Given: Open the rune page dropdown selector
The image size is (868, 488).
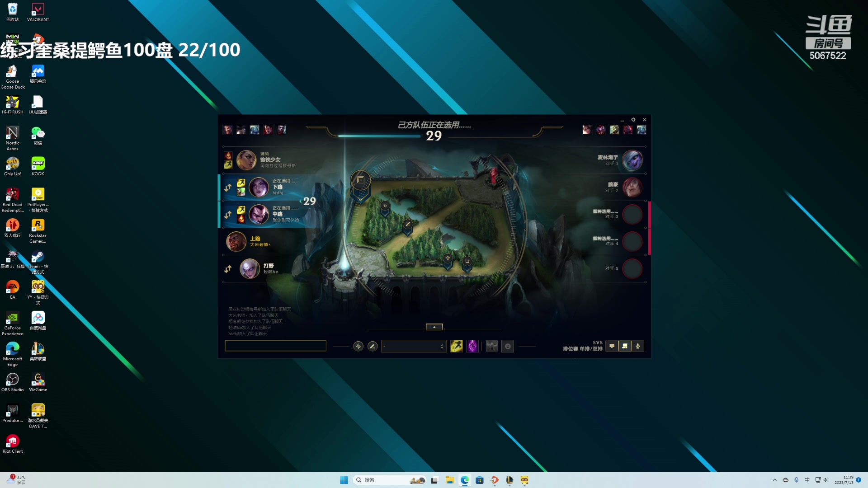Looking at the screenshot, I should pos(414,346).
